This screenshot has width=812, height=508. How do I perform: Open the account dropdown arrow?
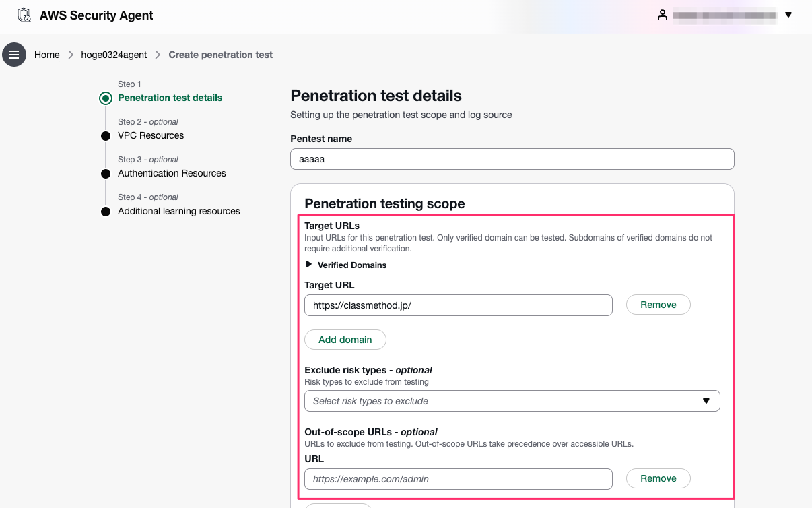788,15
